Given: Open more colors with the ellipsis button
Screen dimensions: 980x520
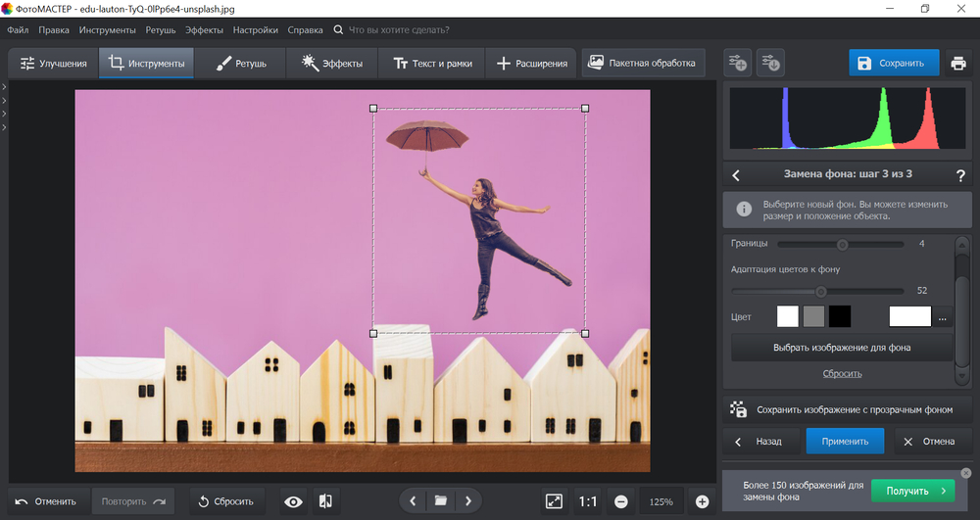Looking at the screenshot, I should tap(942, 317).
